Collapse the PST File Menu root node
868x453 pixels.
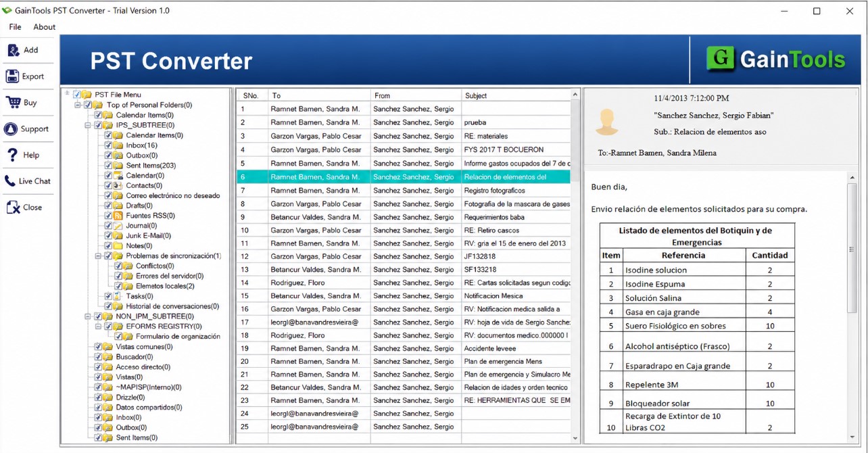(68, 94)
